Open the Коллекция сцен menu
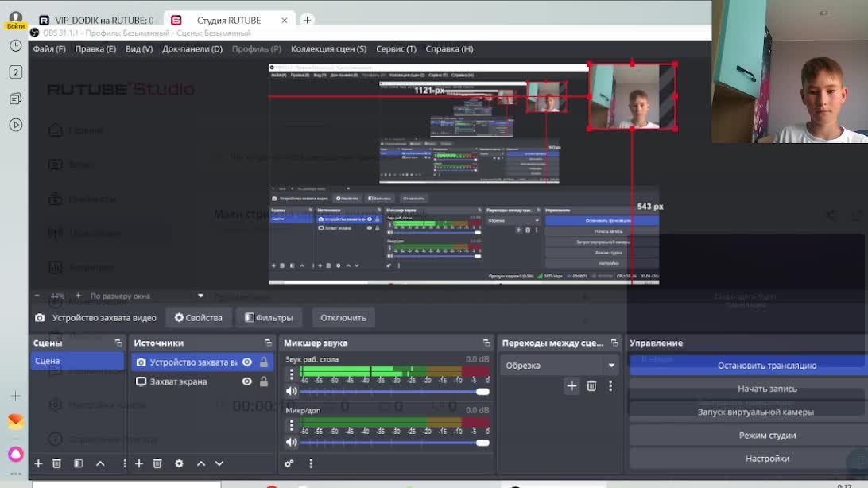868x488 pixels. 329,49
